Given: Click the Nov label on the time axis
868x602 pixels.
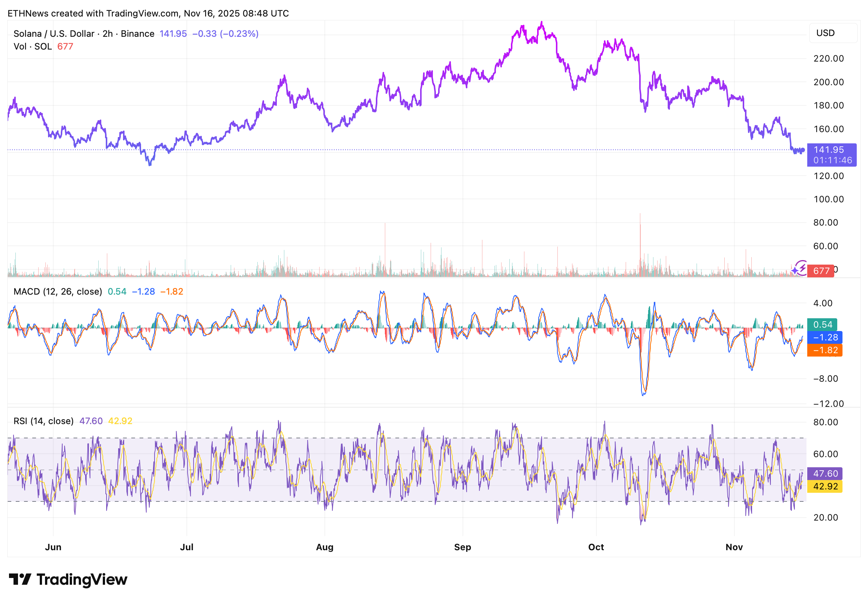Looking at the screenshot, I should click(734, 547).
